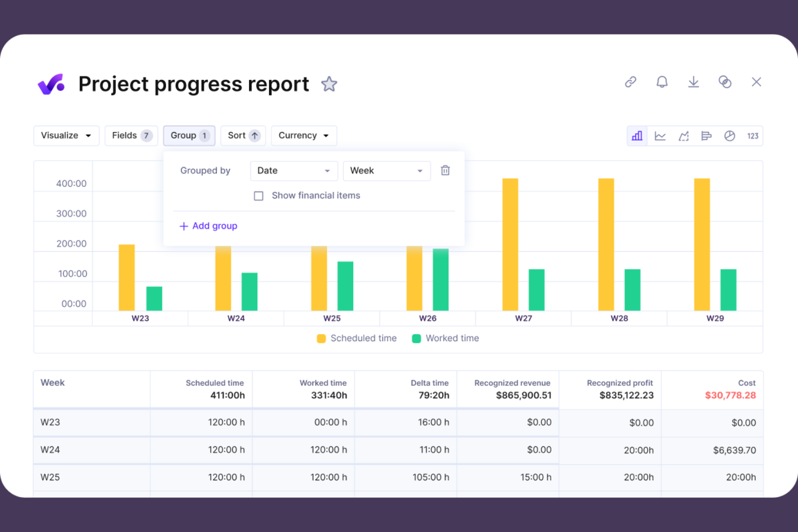Screen dimensions: 798x532
Task: Click the Scheduled time yellow legend swatch
Action: coord(321,338)
